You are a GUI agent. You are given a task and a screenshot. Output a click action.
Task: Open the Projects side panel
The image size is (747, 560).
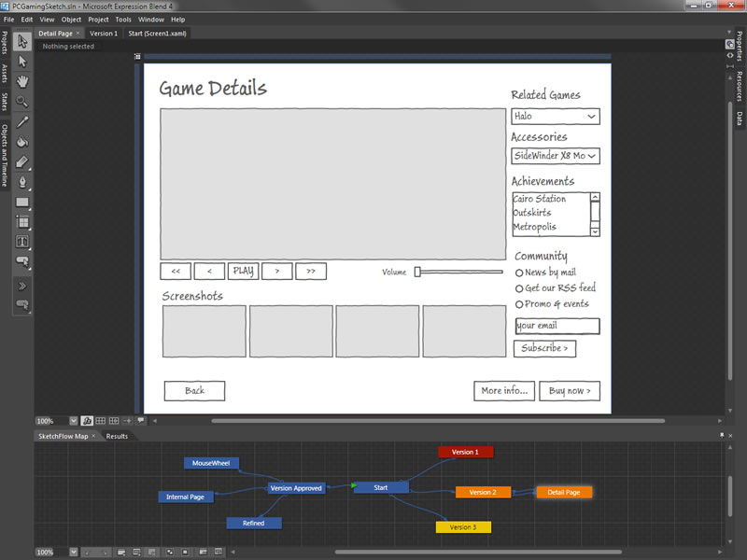(5, 42)
